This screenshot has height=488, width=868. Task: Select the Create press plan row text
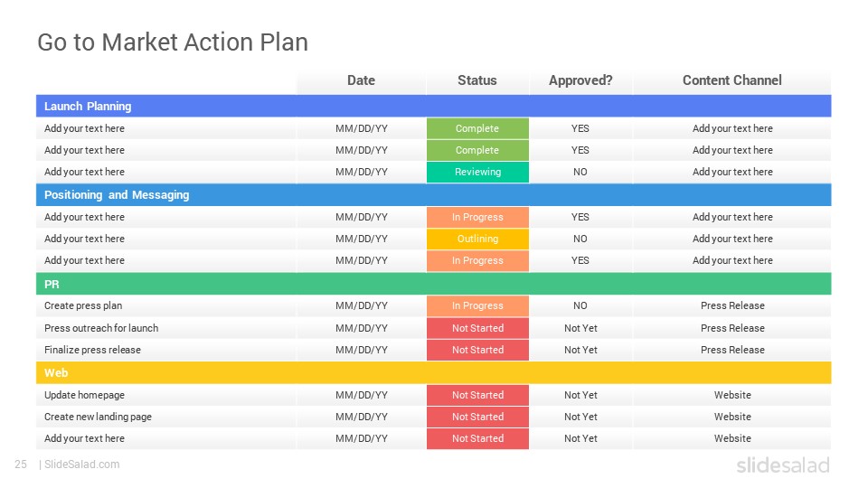[83, 306]
